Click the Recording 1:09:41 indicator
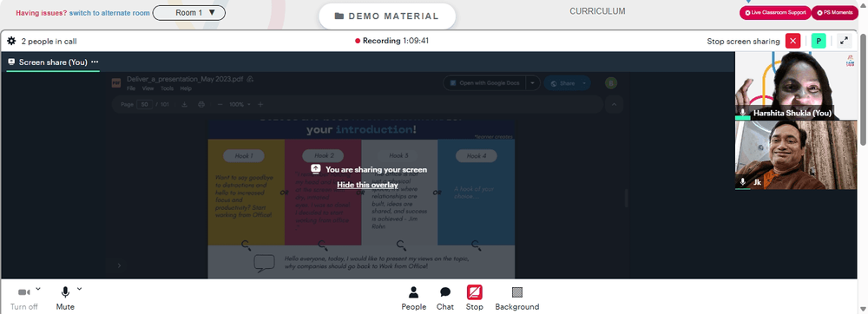The height and width of the screenshot is (314, 868). click(392, 41)
